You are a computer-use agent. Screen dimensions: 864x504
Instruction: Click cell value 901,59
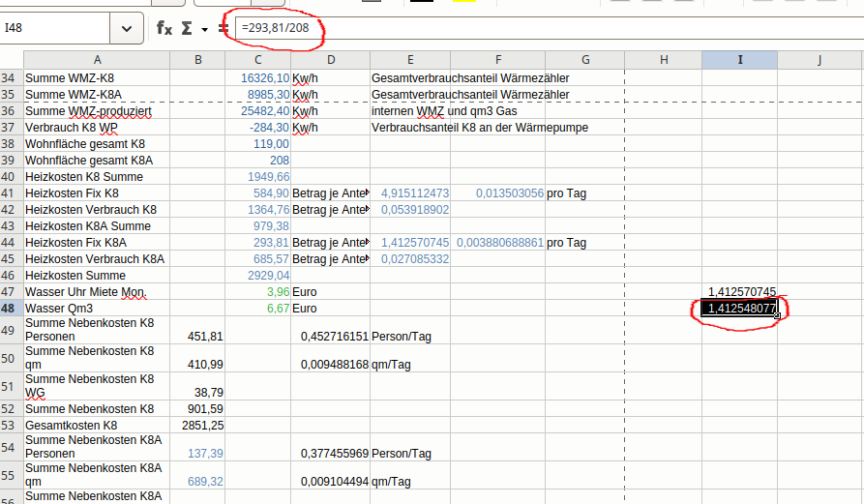pos(197,408)
